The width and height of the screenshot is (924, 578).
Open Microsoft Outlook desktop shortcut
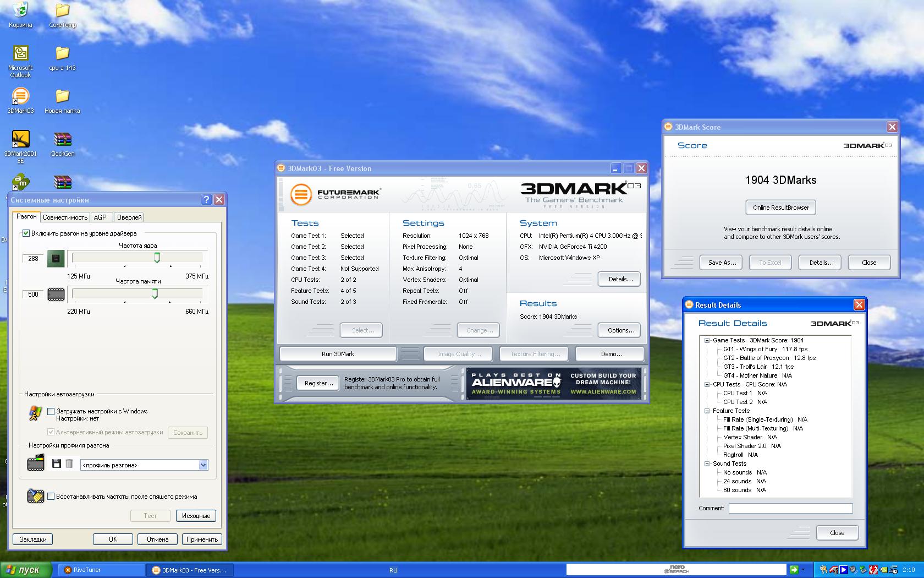pyautogui.click(x=20, y=61)
